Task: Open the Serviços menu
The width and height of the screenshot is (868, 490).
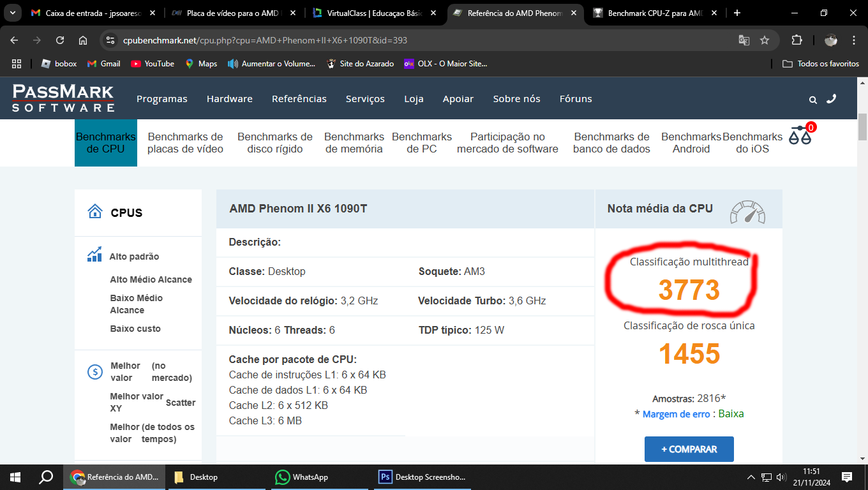Action: pyautogui.click(x=365, y=99)
